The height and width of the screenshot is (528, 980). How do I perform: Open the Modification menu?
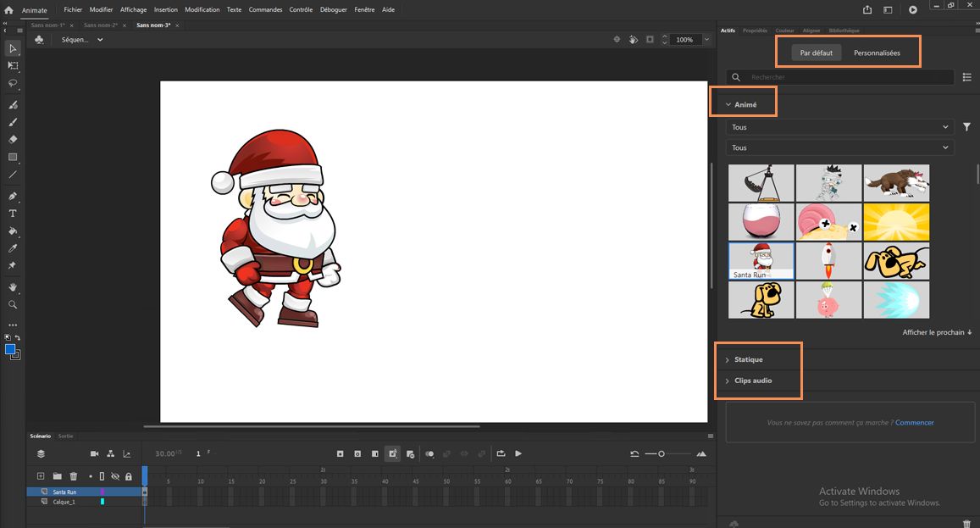[x=202, y=9]
